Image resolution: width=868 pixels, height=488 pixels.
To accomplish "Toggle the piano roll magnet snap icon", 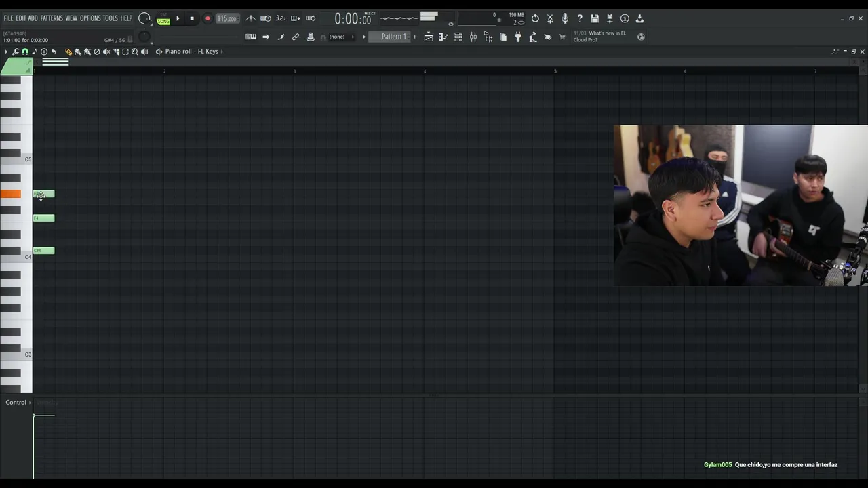I will (x=25, y=52).
